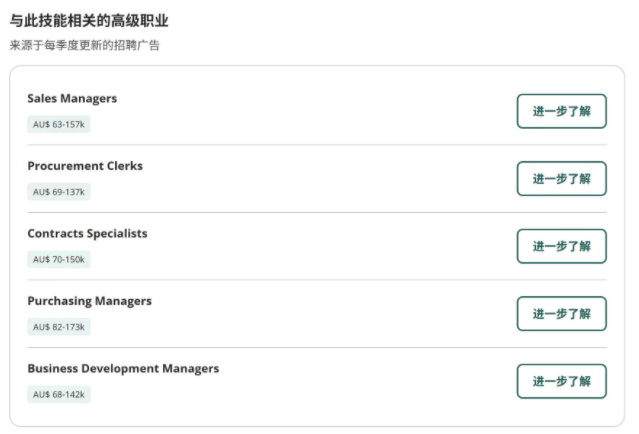639x434 pixels.
Task: Click the 来源于每季度更新的招聘广告 subtitle
Action: (84, 45)
